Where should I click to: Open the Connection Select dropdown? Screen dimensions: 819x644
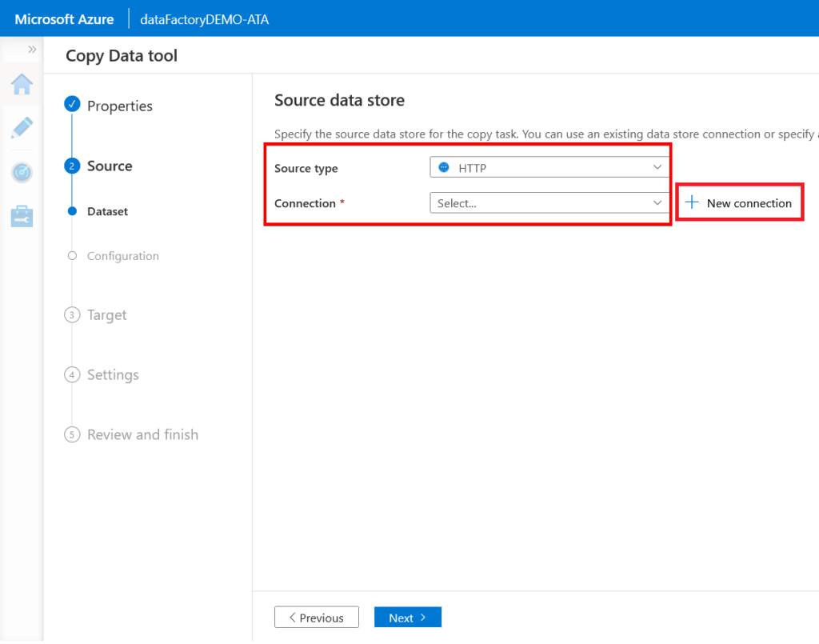(x=549, y=203)
